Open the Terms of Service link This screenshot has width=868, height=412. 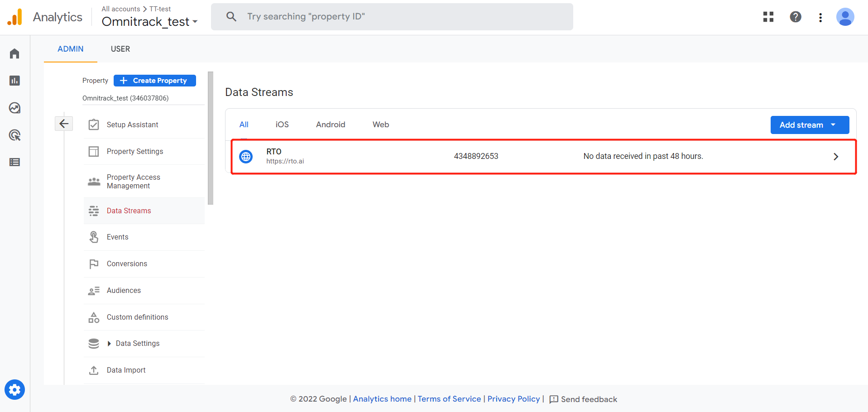coord(449,399)
